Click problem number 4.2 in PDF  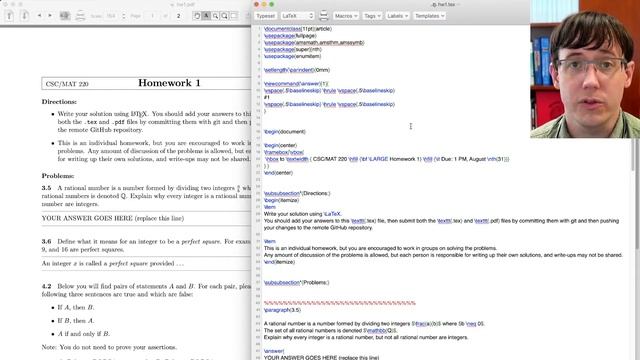click(47, 287)
